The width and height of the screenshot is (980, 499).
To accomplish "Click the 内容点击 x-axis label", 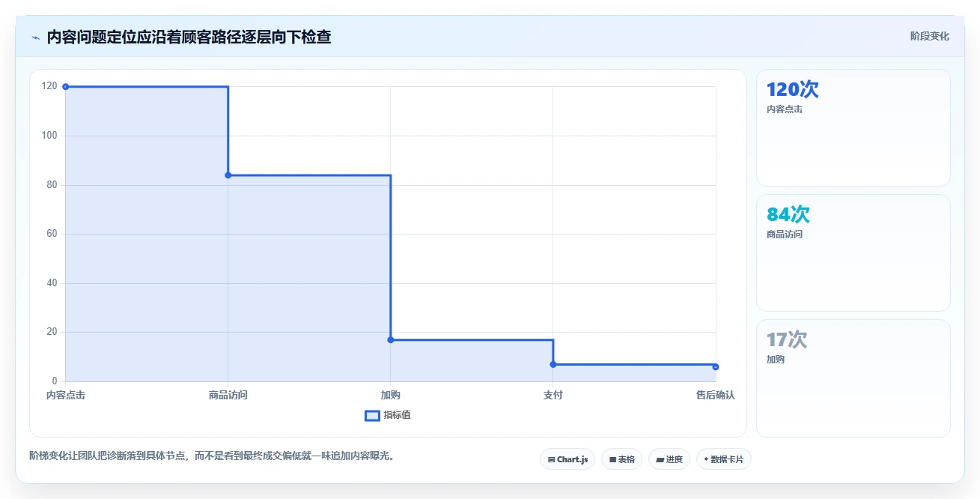I will [66, 396].
